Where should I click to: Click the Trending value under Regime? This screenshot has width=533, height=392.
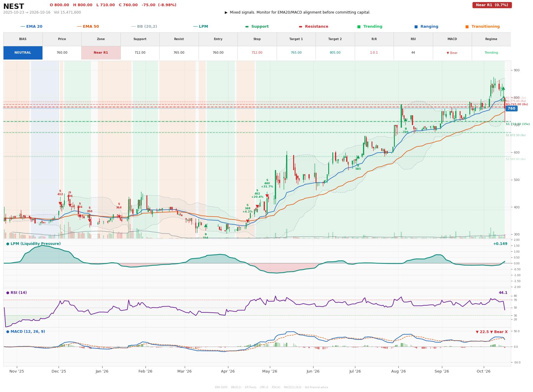pos(491,53)
